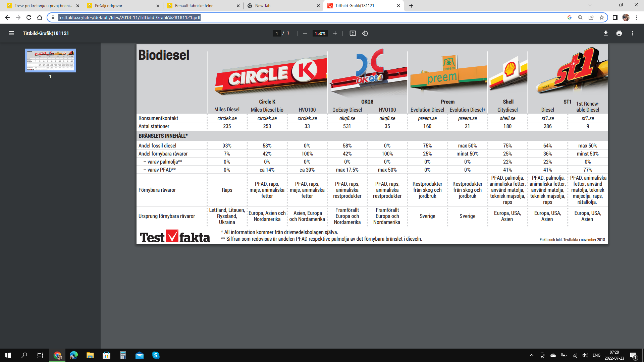Rotate the PDF counterclockwise
This screenshot has height=362, width=644.
coord(365,33)
